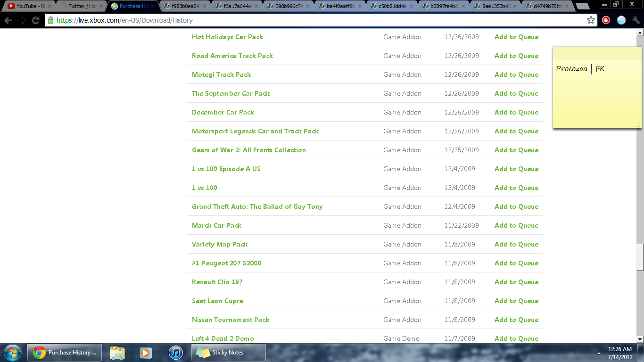Add March Car Pack to queue

tap(516, 225)
